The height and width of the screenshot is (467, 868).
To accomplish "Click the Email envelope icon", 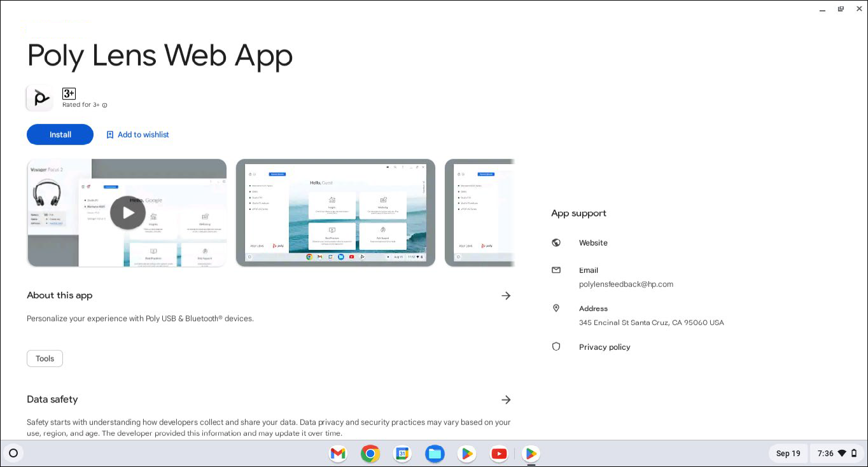I will (556, 270).
